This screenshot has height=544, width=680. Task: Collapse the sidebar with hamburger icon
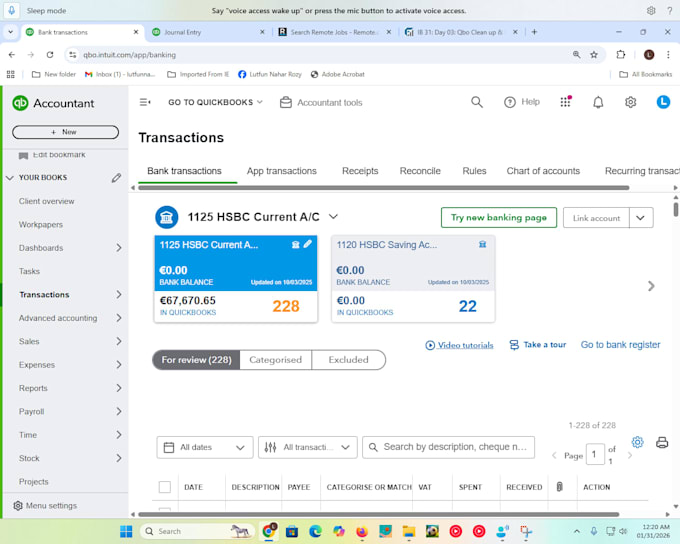click(145, 102)
